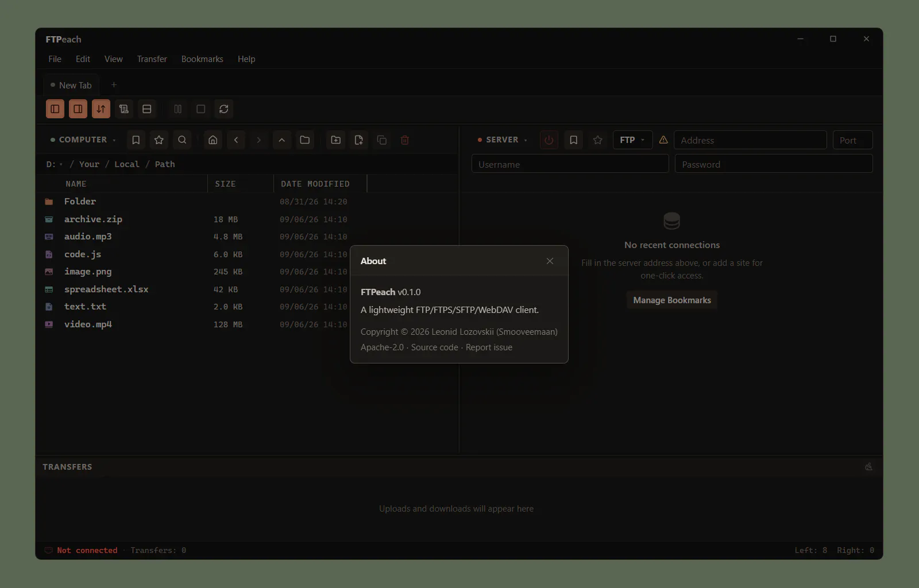Click the stop transfers square icon
The width and height of the screenshot is (919, 588).
click(201, 109)
